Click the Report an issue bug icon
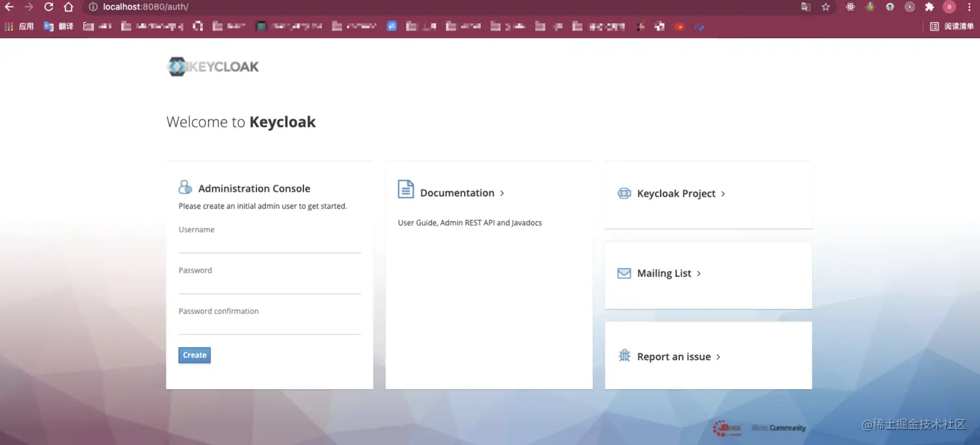This screenshot has height=445, width=980. point(624,355)
